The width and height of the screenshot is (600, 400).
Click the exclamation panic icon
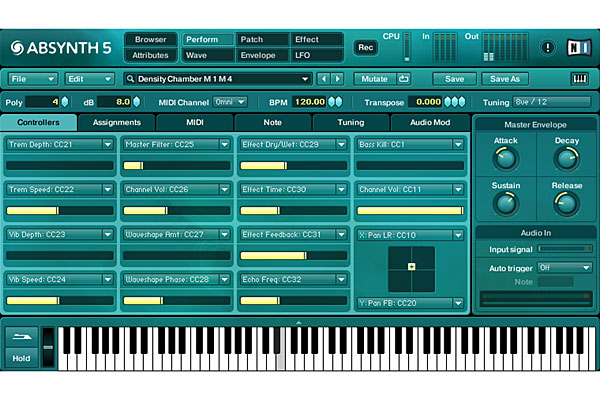pos(548,47)
